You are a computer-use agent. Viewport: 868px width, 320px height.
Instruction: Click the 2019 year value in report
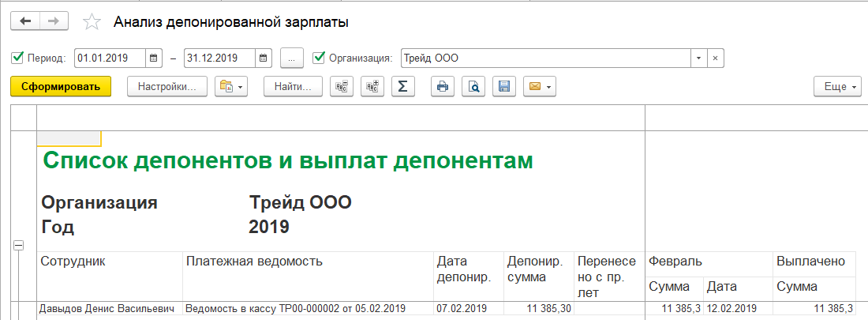click(269, 228)
